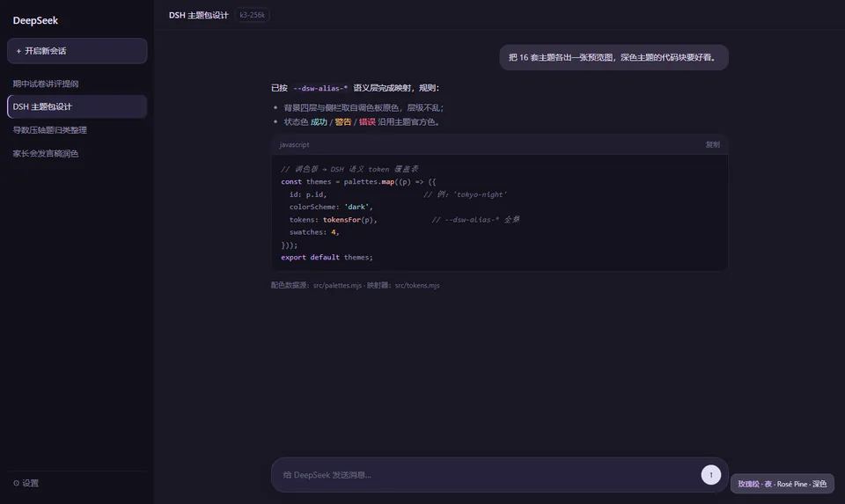Click the tokens: tokensFor(p) code line
The image size is (845, 504).
click(x=333, y=220)
